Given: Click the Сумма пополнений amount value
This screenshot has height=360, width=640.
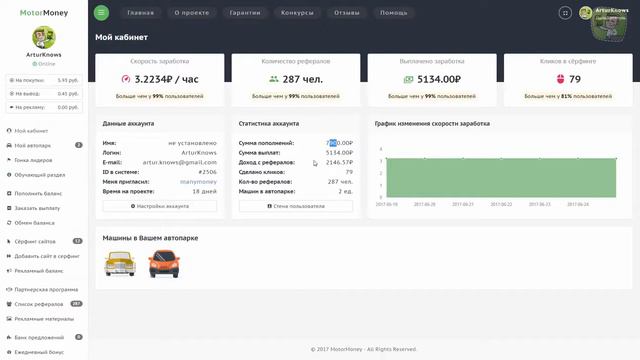Looking at the screenshot, I should tap(340, 143).
